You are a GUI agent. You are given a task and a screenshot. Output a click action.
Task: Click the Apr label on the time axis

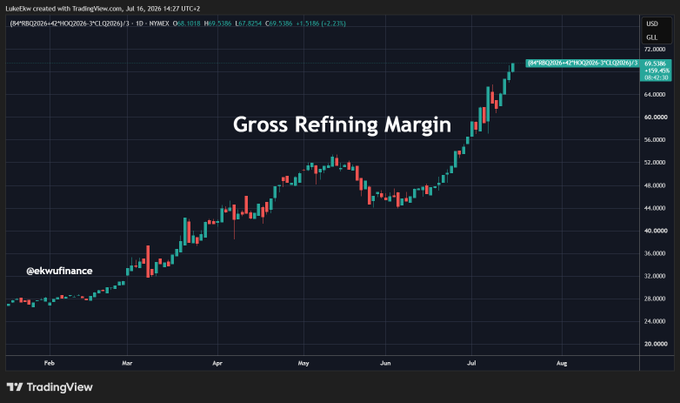coord(217,363)
